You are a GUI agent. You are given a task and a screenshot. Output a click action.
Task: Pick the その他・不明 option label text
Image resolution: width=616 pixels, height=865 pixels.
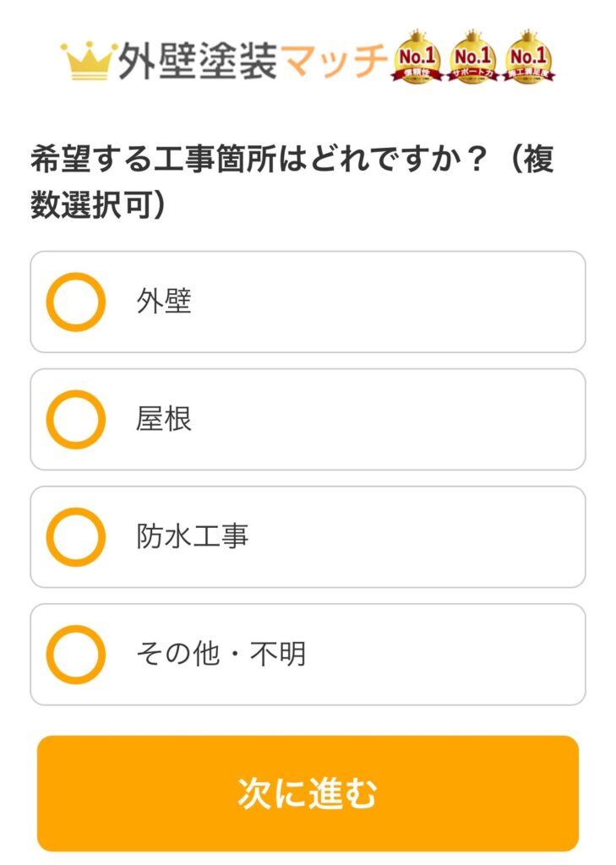click(x=221, y=654)
